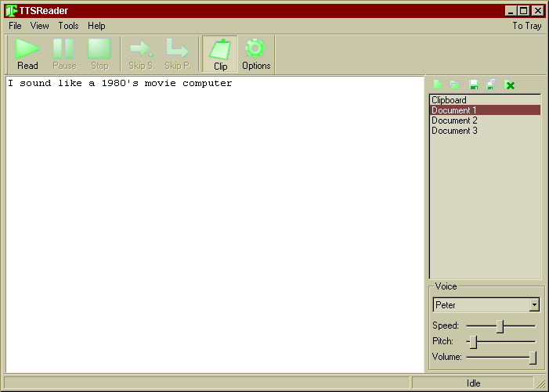Toggle the Clip clipboard monitor button
This screenshot has width=549, height=392.
(x=220, y=54)
